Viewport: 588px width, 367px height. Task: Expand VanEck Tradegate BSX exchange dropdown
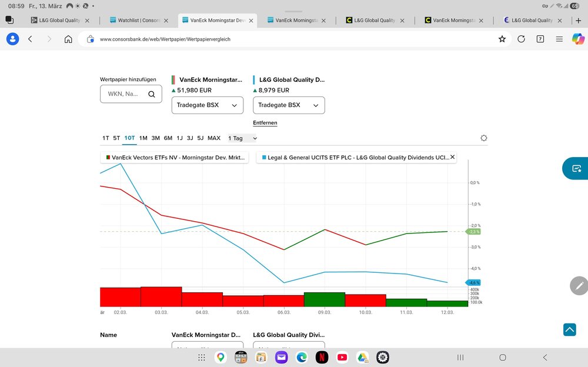(x=208, y=105)
